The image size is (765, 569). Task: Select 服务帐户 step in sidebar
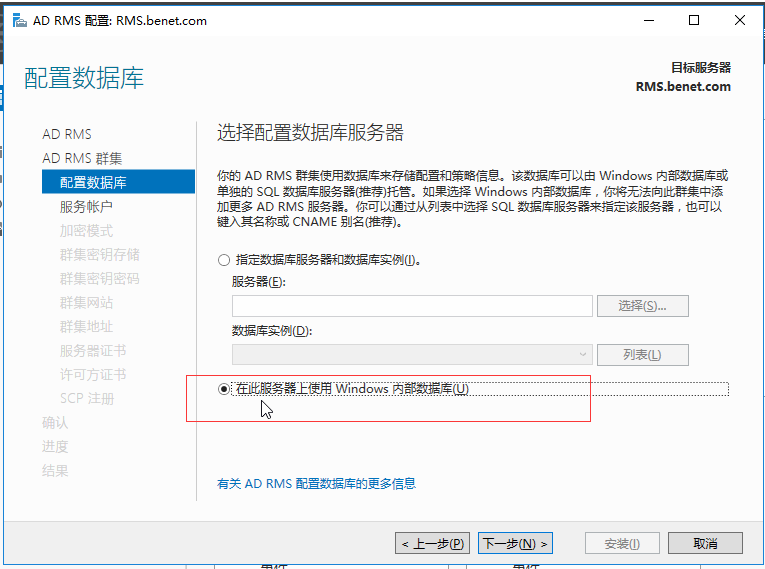[x=86, y=206]
